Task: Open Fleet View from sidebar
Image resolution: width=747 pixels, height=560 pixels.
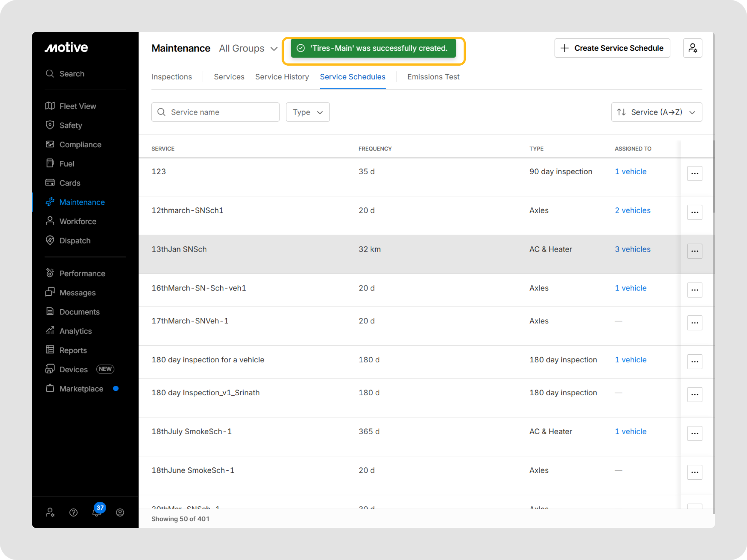Action: point(77,106)
